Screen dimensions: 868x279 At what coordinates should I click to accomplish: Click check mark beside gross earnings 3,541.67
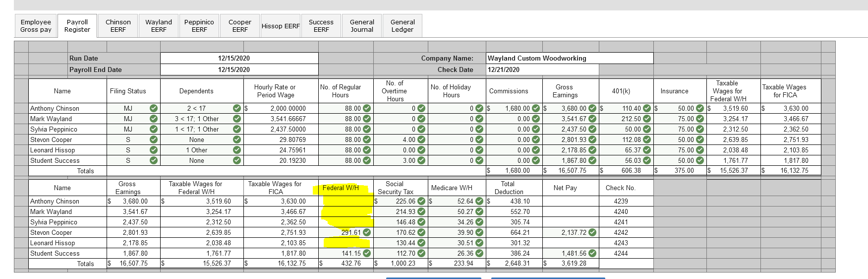(592, 119)
